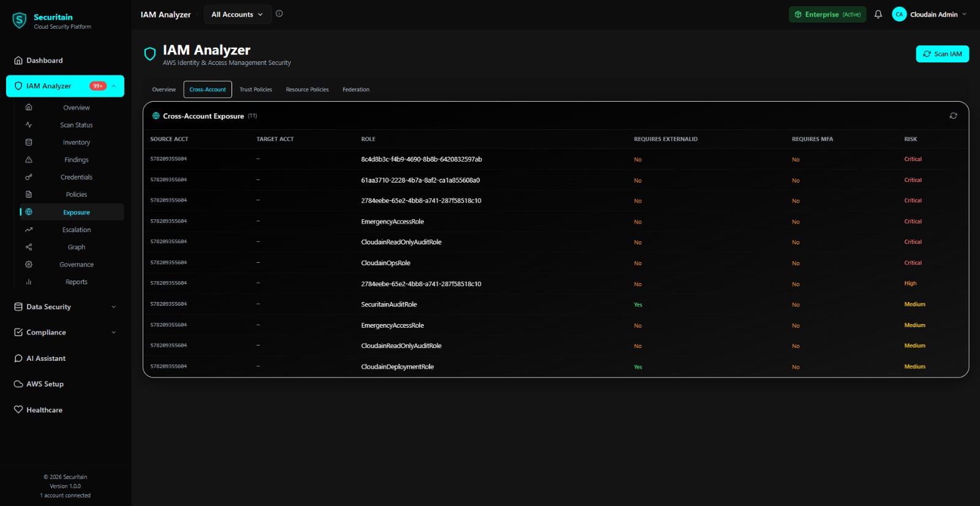
Task: Click the Inventory database icon
Action: (29, 142)
